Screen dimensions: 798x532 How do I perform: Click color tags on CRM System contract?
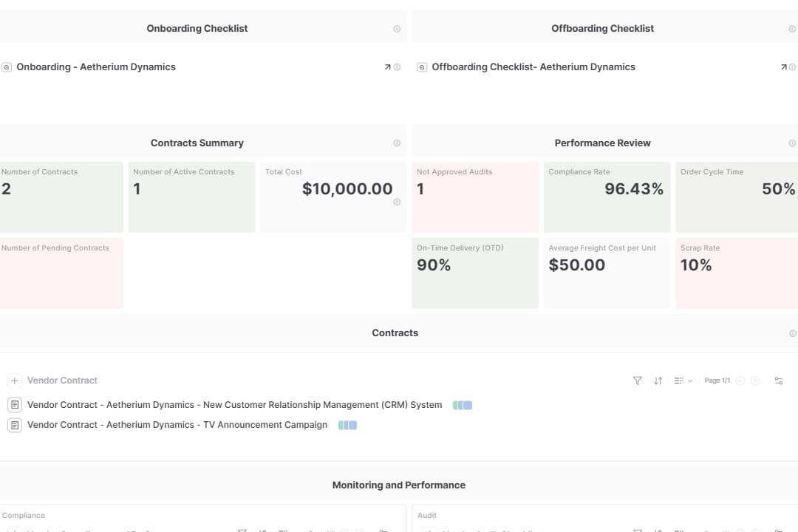tap(463, 405)
